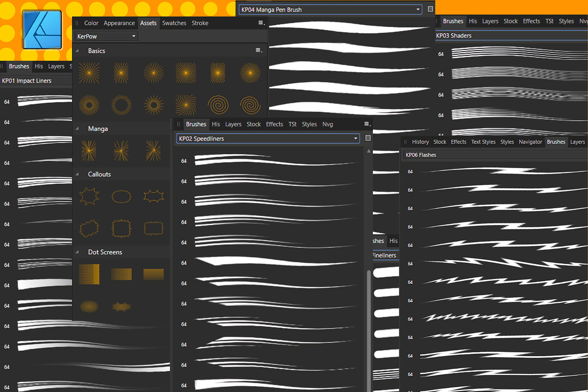
Task: Open the Assets panel preferences menu icon
Action: (x=262, y=23)
